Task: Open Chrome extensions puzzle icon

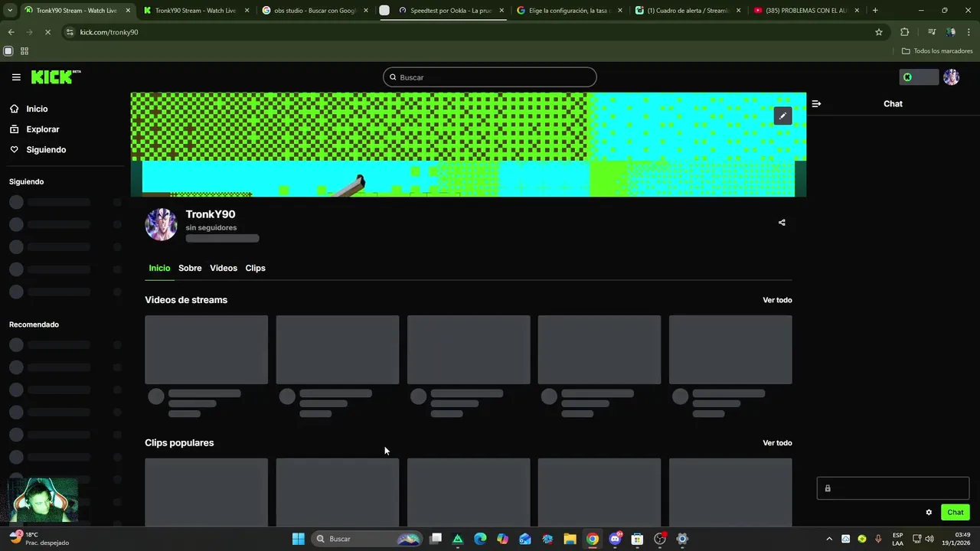Action: (905, 32)
